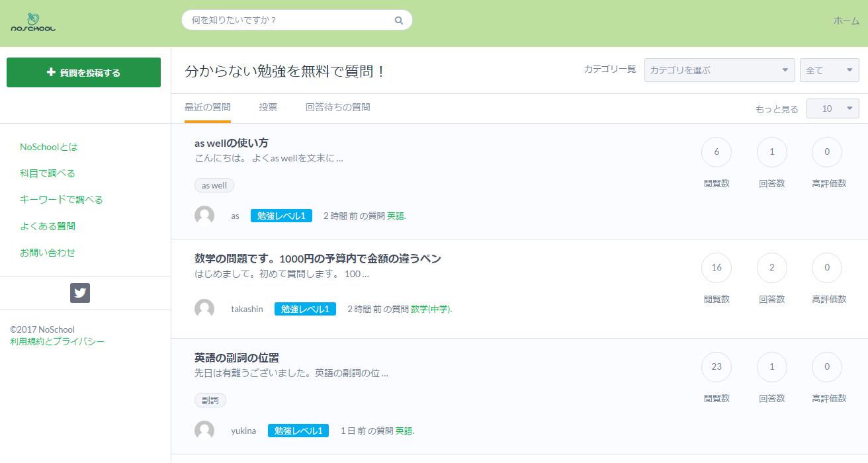
Task: Open the 10 items-per-page dropdown
Action: click(832, 108)
